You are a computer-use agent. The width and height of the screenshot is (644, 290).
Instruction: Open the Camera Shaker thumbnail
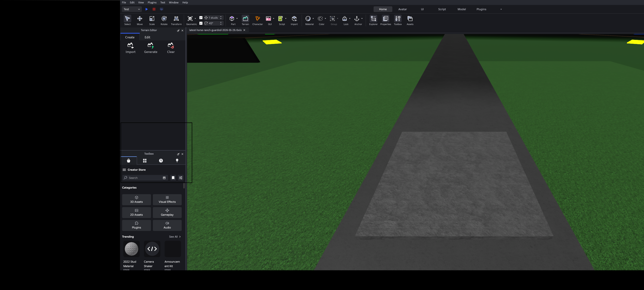click(x=152, y=249)
